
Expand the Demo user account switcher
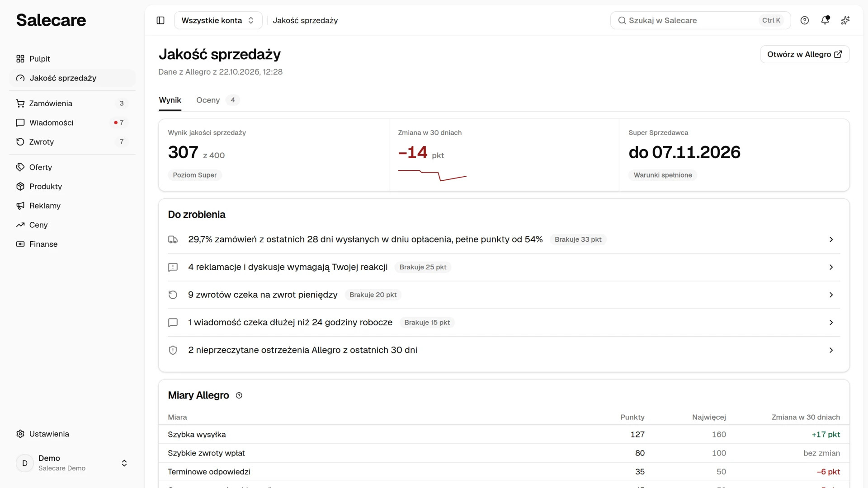pyautogui.click(x=72, y=463)
